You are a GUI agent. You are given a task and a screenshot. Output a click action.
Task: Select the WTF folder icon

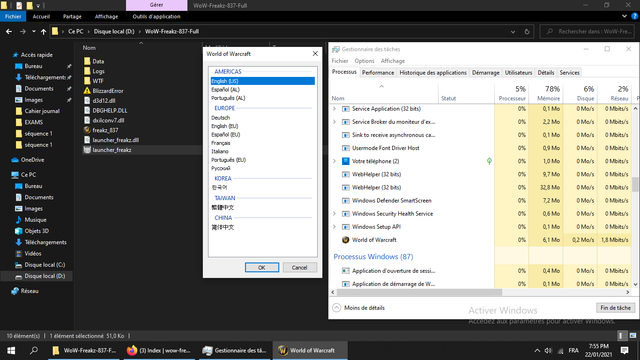coord(87,81)
